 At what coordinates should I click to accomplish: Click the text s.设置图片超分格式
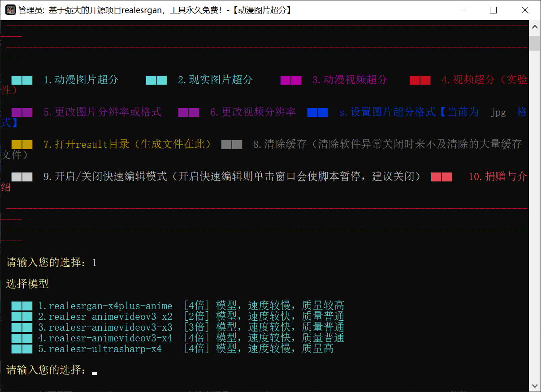388,112
